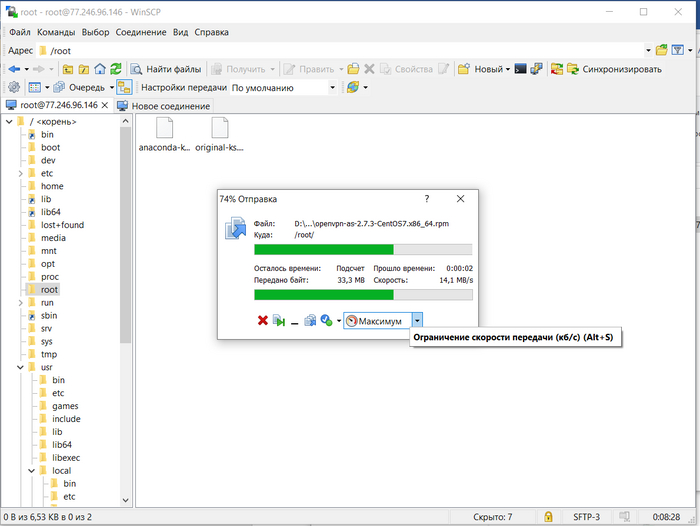Cancel the transfer with the red X

(x=262, y=321)
